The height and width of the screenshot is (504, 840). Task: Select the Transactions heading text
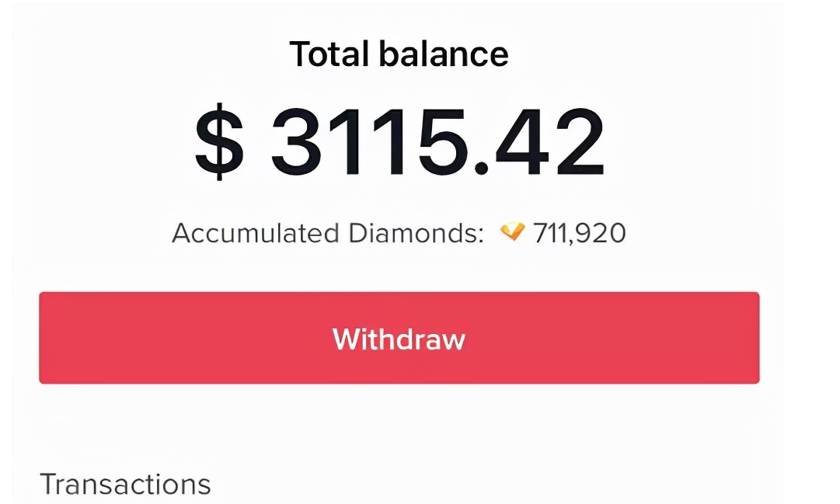click(125, 484)
